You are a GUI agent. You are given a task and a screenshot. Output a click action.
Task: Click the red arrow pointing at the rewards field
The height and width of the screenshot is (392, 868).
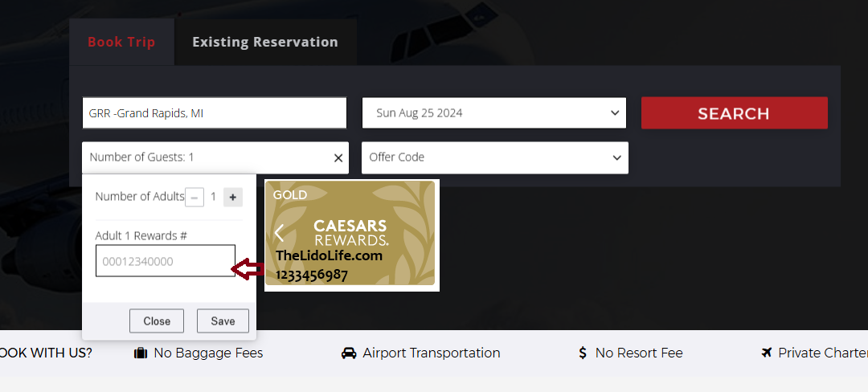248,270
